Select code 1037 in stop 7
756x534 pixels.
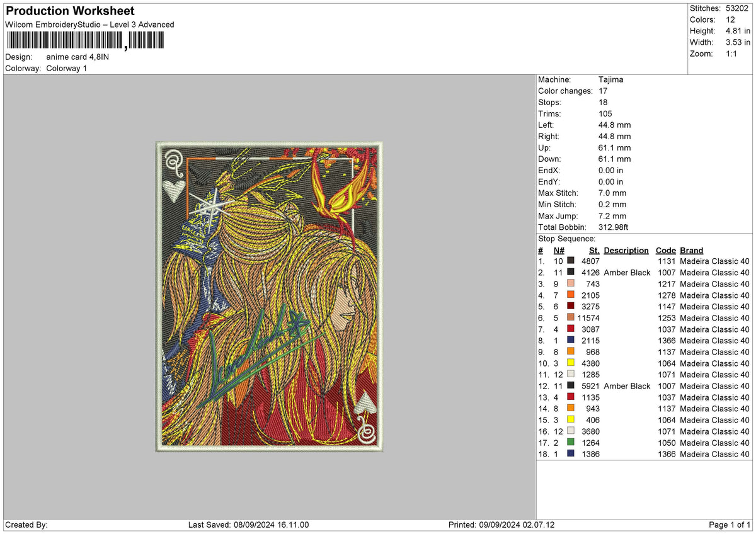[667, 329]
